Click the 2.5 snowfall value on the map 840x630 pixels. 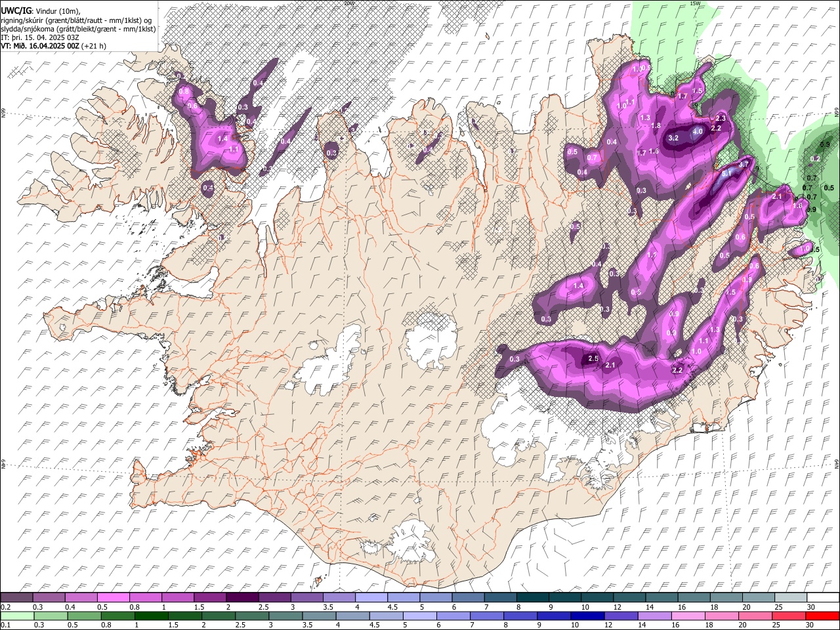pos(593,358)
